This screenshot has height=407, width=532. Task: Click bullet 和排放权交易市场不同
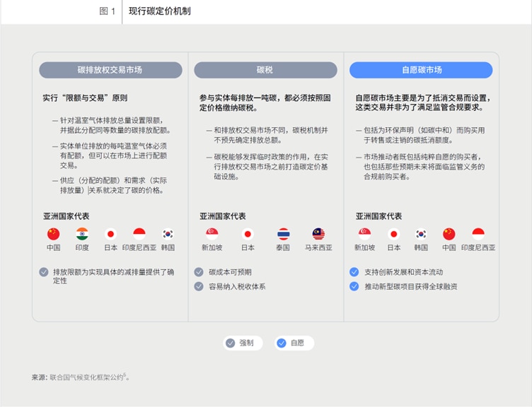(x=267, y=135)
